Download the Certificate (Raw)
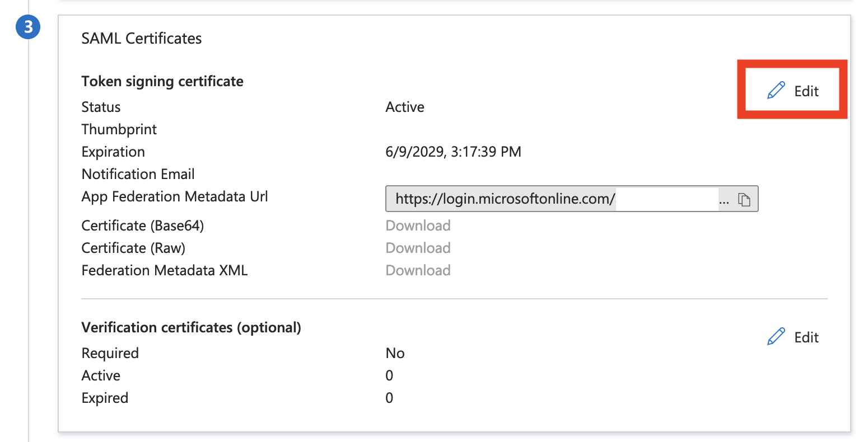 (418, 248)
